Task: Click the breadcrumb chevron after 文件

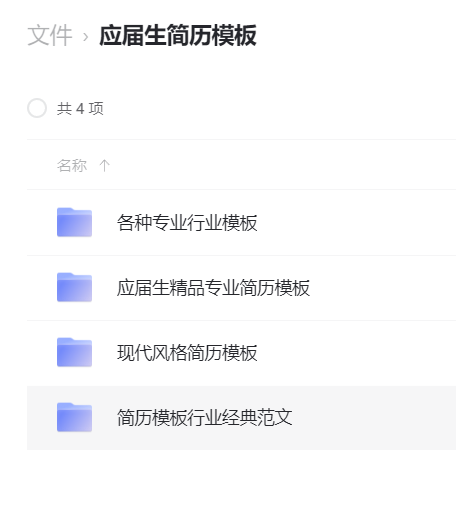Action: pos(86,37)
